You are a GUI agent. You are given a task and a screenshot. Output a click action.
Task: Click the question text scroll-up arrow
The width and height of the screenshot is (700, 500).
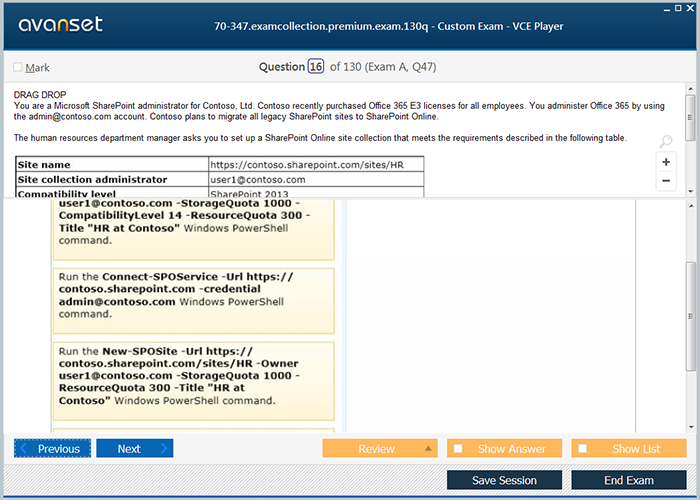(x=691, y=89)
